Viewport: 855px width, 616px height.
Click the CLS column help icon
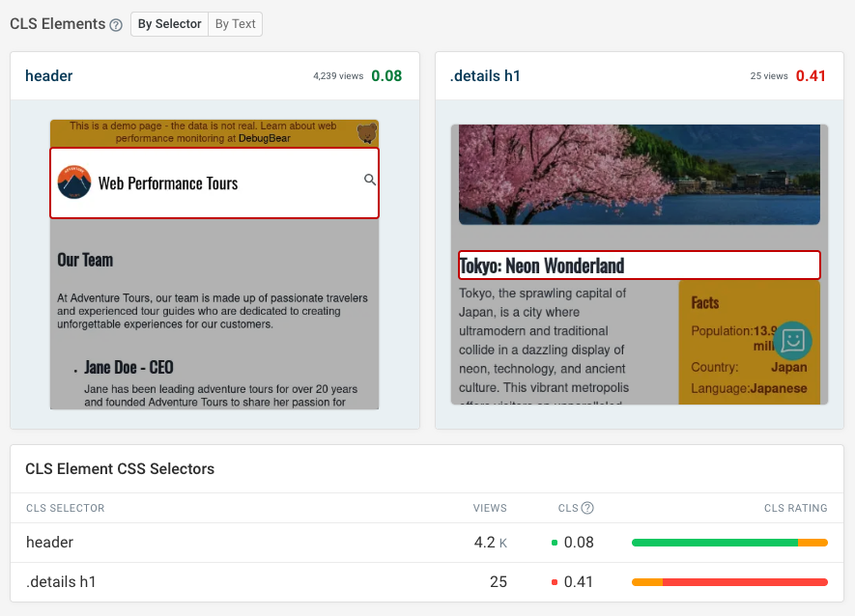click(x=587, y=508)
